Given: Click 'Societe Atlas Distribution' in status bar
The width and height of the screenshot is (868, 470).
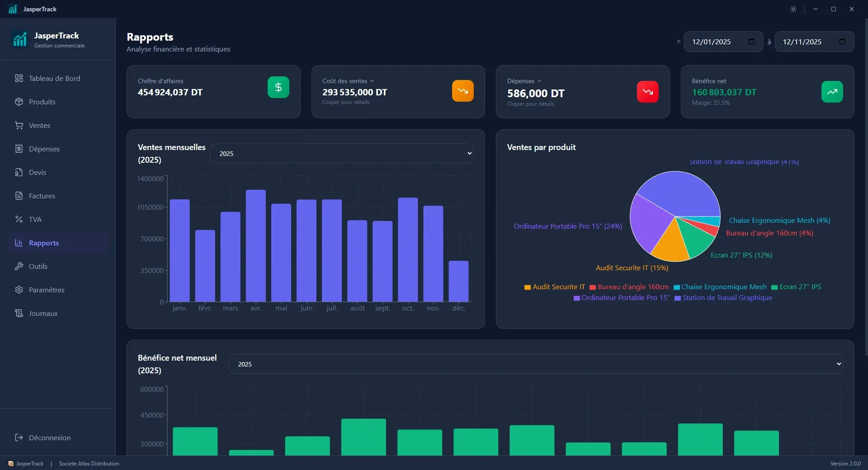Looking at the screenshot, I should click(x=89, y=464).
